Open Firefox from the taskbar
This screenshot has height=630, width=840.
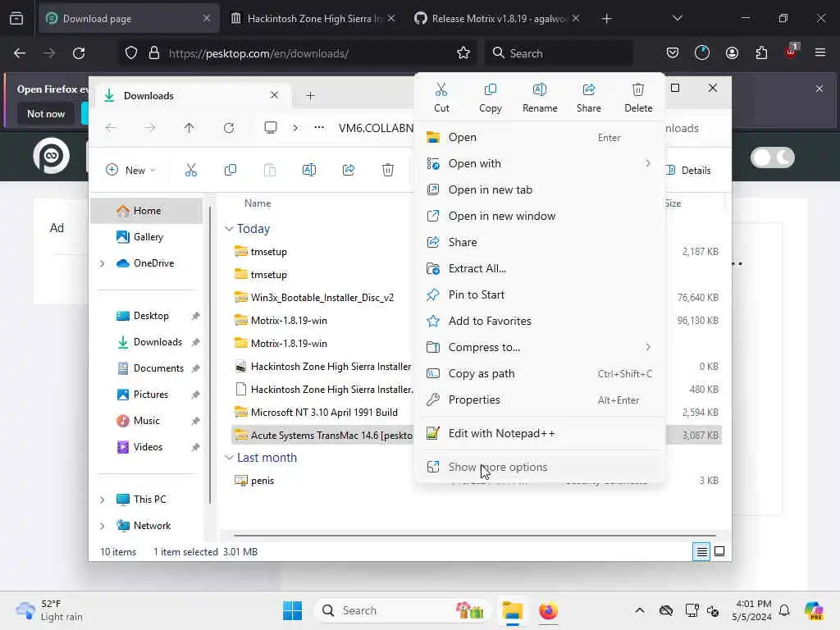click(x=548, y=610)
